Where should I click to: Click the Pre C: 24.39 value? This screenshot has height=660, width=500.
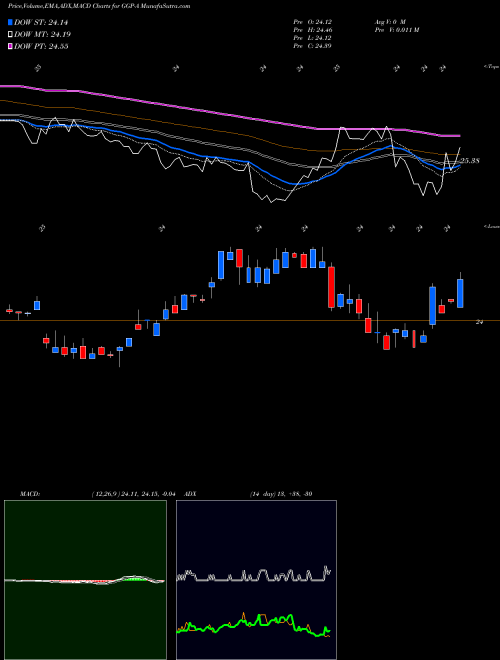312,46
